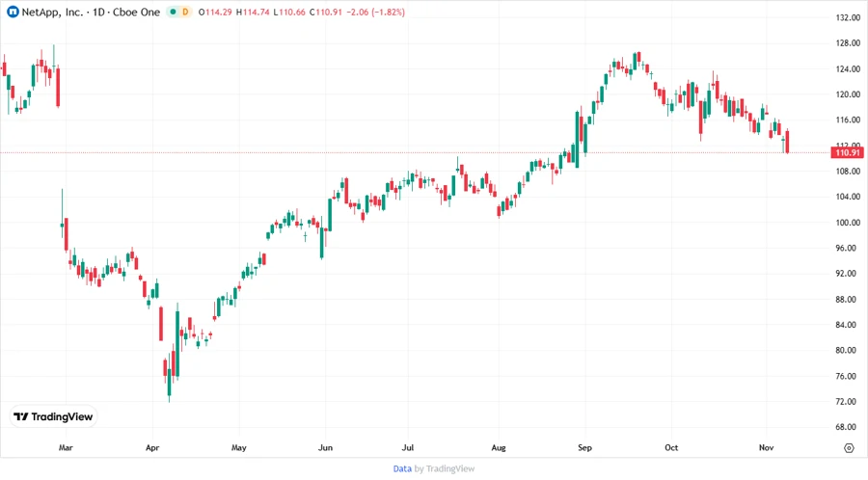Click the 100.00 price axis label
The width and height of the screenshot is (868, 480).
[848, 223]
